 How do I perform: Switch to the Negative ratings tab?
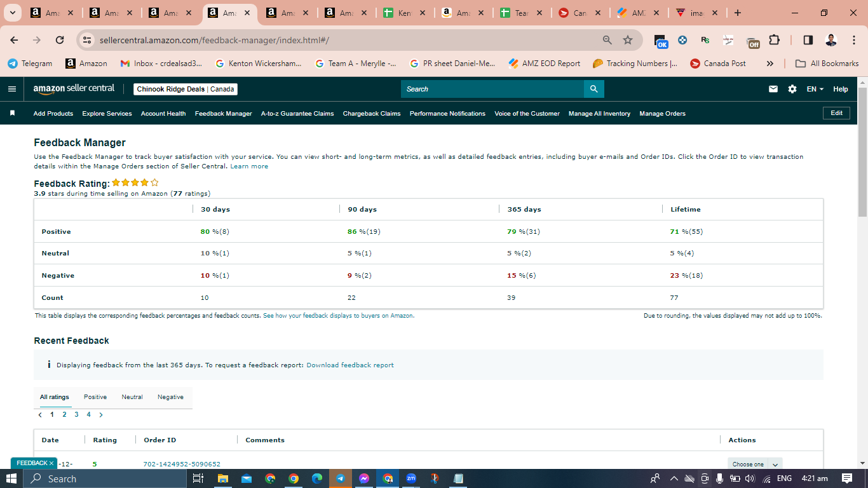pyautogui.click(x=170, y=397)
